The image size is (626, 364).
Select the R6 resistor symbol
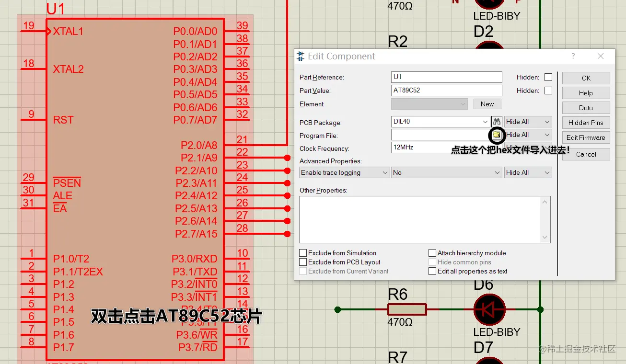pyautogui.click(x=407, y=309)
